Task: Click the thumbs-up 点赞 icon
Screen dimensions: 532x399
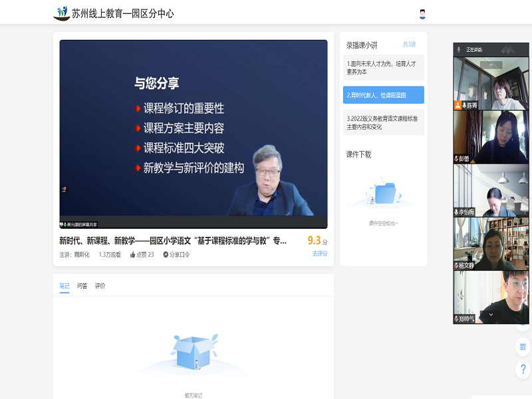Action: (132, 255)
